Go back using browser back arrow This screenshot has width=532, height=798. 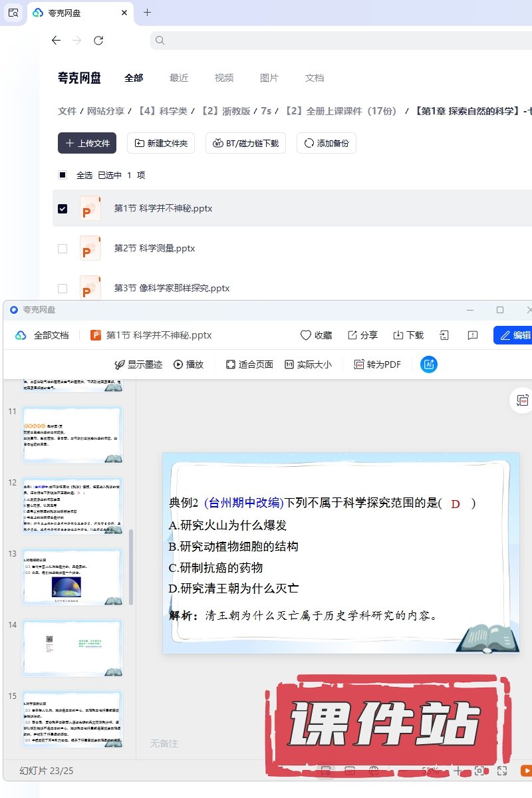(x=56, y=41)
